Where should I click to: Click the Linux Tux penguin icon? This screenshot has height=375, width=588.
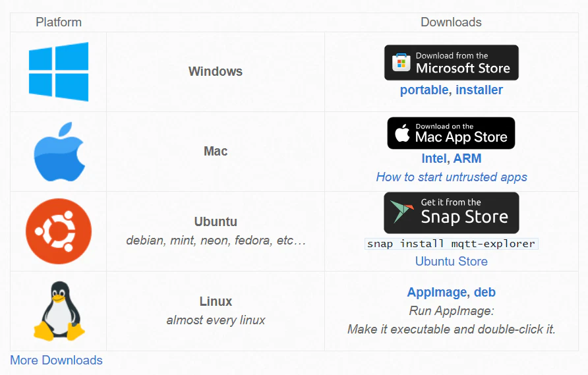tap(59, 310)
